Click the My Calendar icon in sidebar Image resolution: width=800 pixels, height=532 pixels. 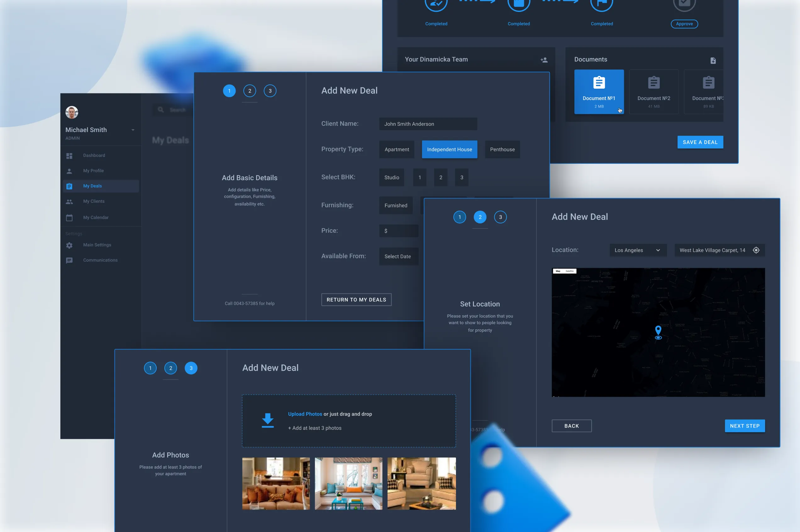point(69,218)
